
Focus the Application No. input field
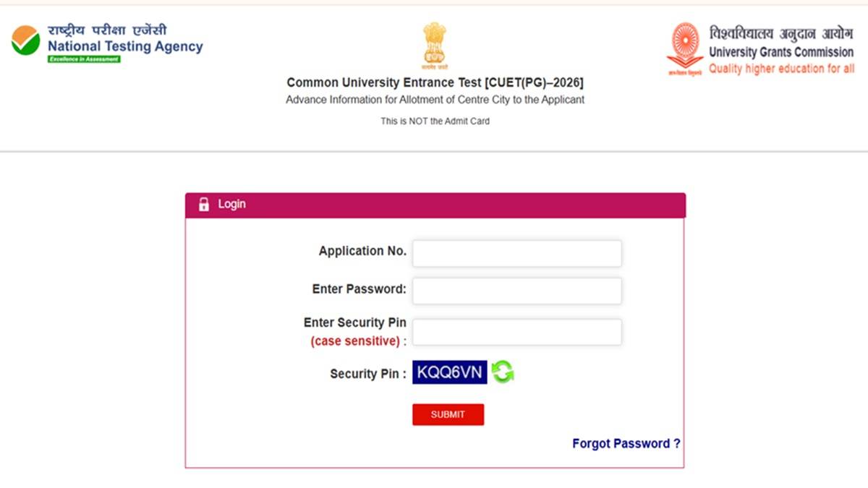[x=516, y=253]
